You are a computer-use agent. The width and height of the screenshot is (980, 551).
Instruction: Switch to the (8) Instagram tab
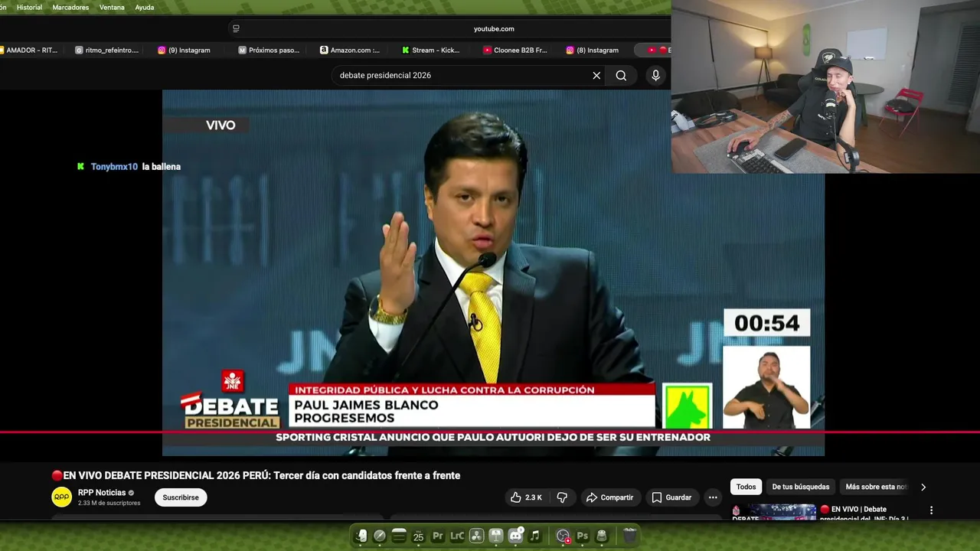click(x=592, y=50)
